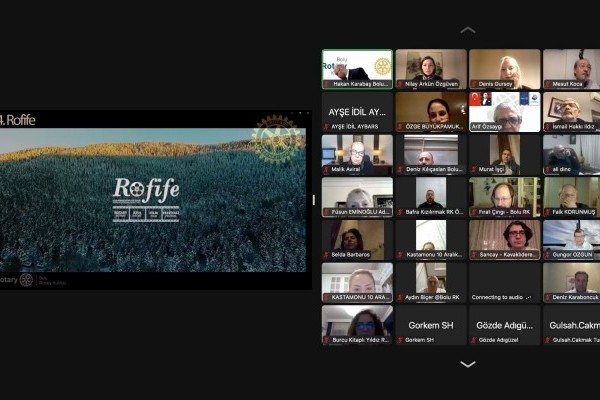Click muted mic icon on Gulsah.Cakmak
600x400 pixels.
pyautogui.click(x=548, y=340)
